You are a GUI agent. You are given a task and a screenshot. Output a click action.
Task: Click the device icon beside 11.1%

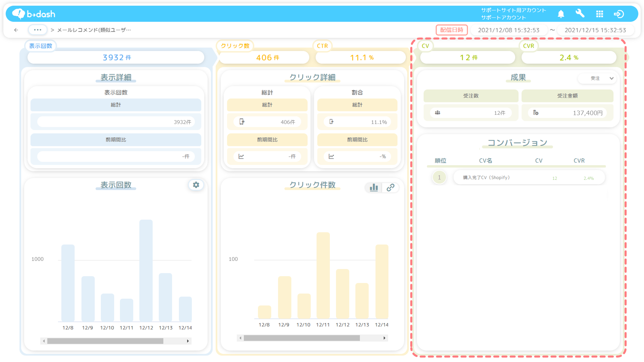click(331, 122)
